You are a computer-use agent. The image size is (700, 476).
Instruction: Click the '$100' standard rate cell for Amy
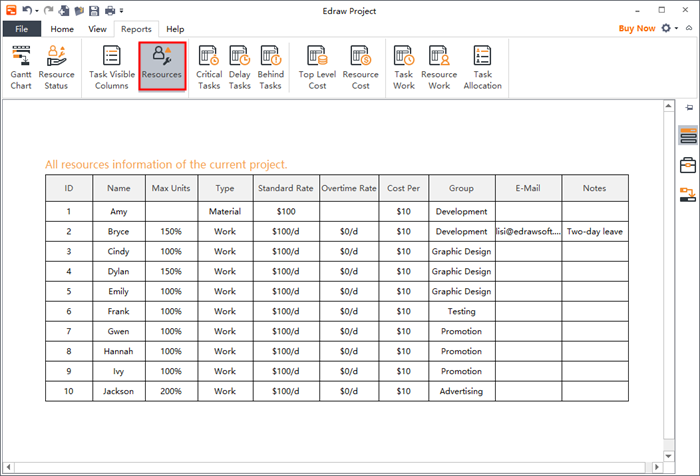coord(286,212)
